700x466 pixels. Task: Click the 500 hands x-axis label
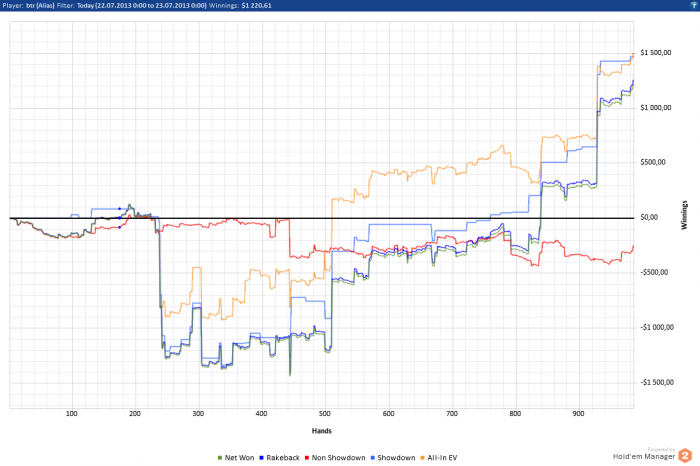(325, 414)
